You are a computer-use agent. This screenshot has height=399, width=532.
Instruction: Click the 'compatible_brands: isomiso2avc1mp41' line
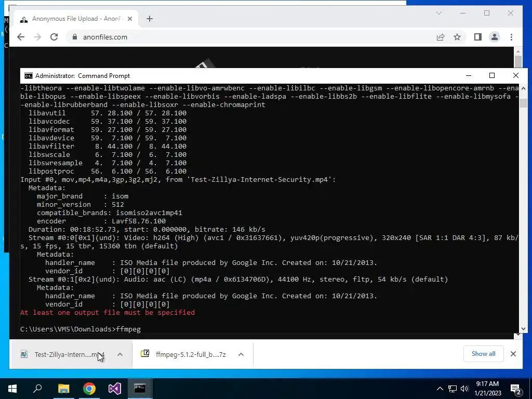click(x=109, y=212)
